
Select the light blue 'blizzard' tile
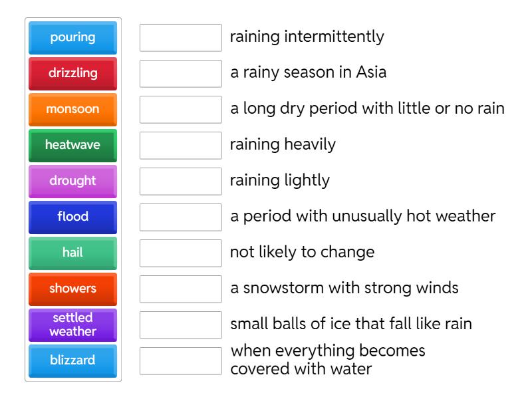[72, 360]
